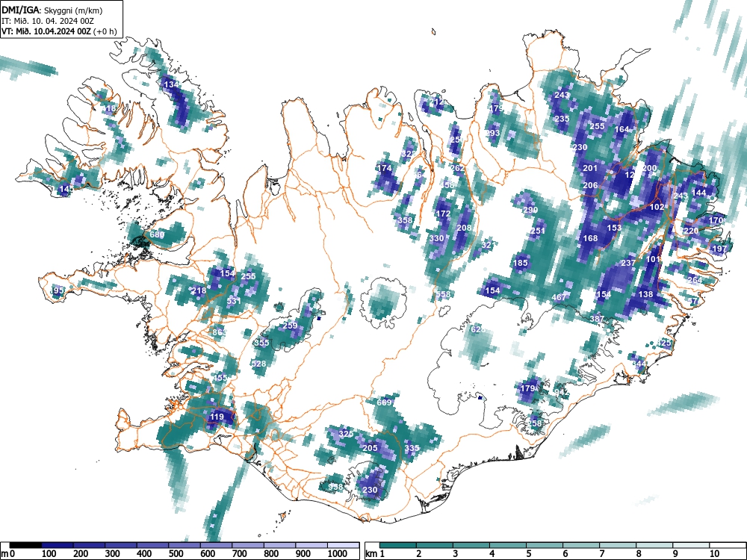Click the '628' value on the glacier
Viewport: 747px width, 560px height.
[x=477, y=329]
